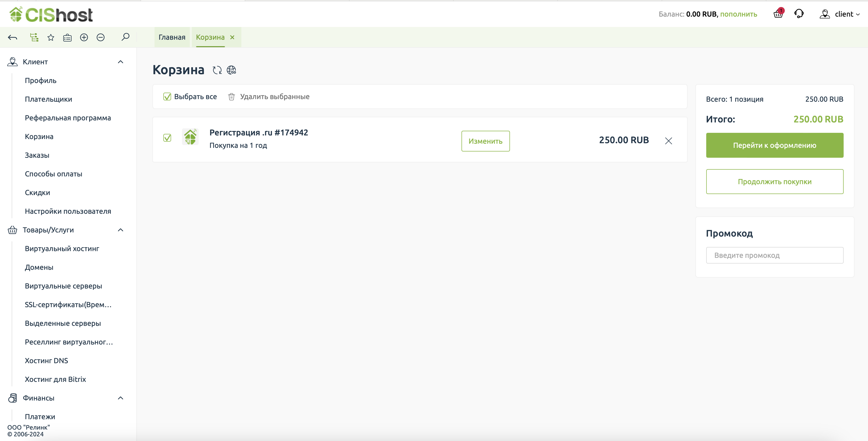Toggle the Выбрать все checkbox
The width and height of the screenshot is (868, 441).
pos(167,97)
